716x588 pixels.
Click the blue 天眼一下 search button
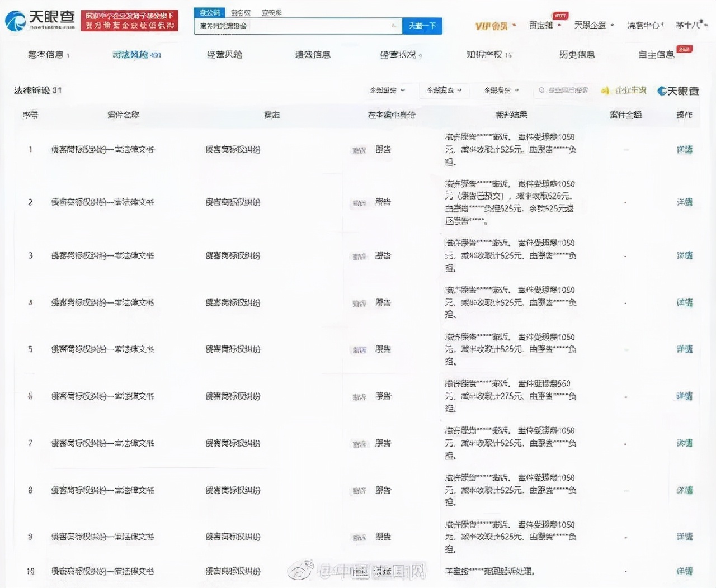(x=422, y=26)
